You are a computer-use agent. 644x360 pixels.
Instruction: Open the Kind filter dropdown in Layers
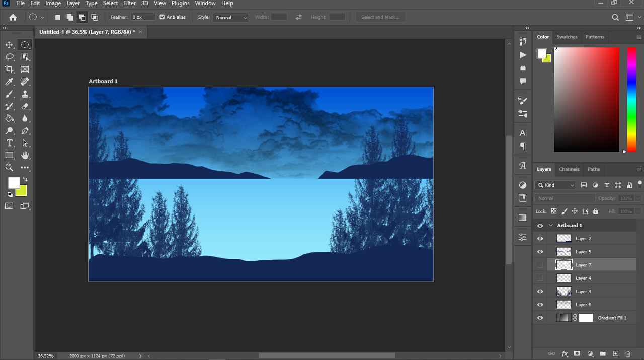coord(555,185)
